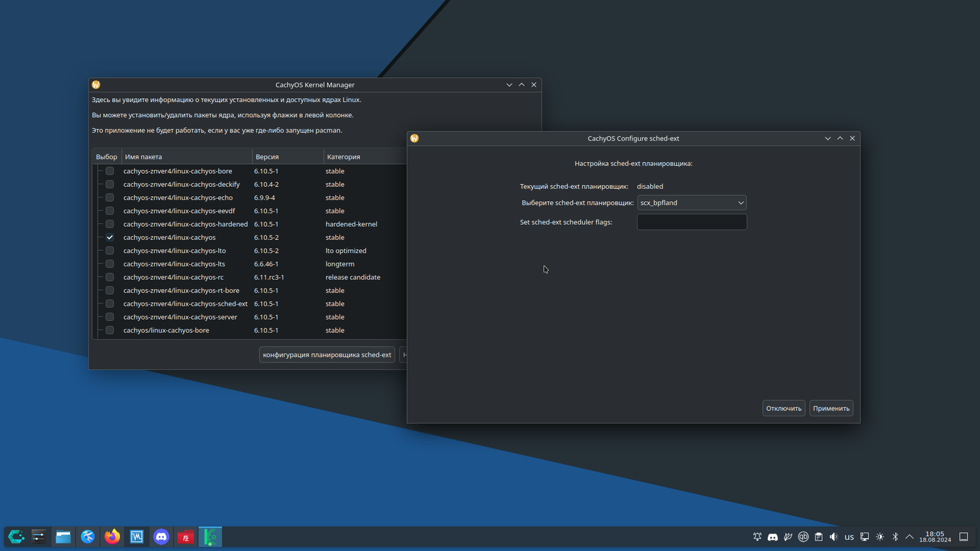The image size is (980, 551).
Task: Click the Настройка sched-ext планировщика heading
Action: tap(634, 163)
